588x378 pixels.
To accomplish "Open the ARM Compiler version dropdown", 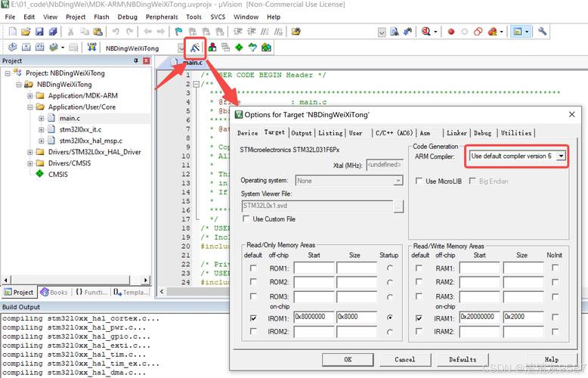I will (561, 156).
